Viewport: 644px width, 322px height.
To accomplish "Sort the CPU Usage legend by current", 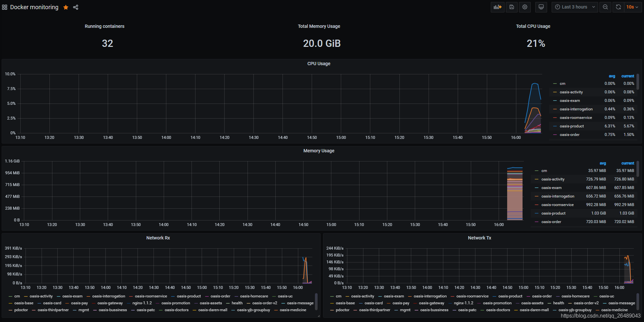I will (628, 76).
